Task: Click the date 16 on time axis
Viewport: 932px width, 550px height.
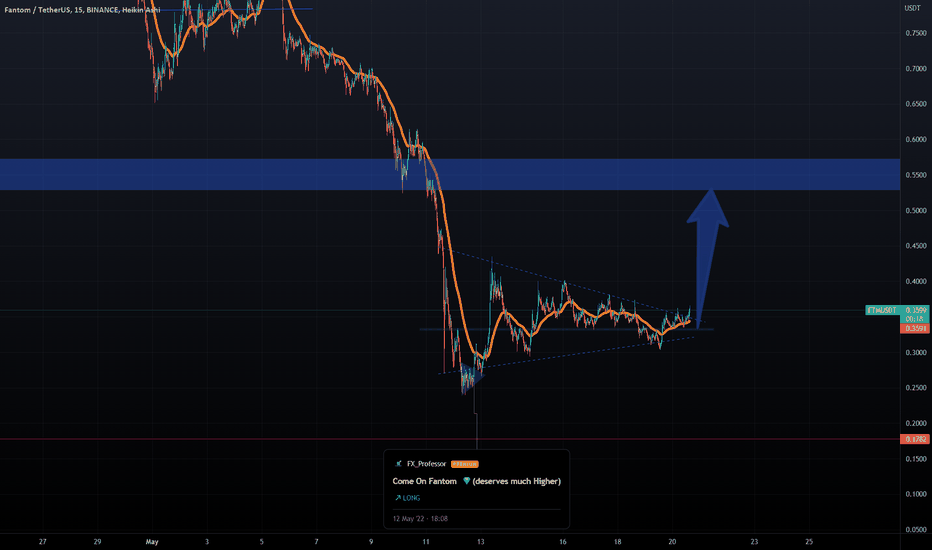Action: click(562, 542)
